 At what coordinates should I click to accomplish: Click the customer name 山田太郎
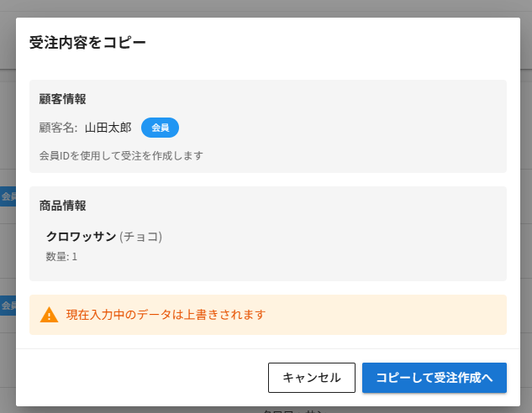coord(108,128)
